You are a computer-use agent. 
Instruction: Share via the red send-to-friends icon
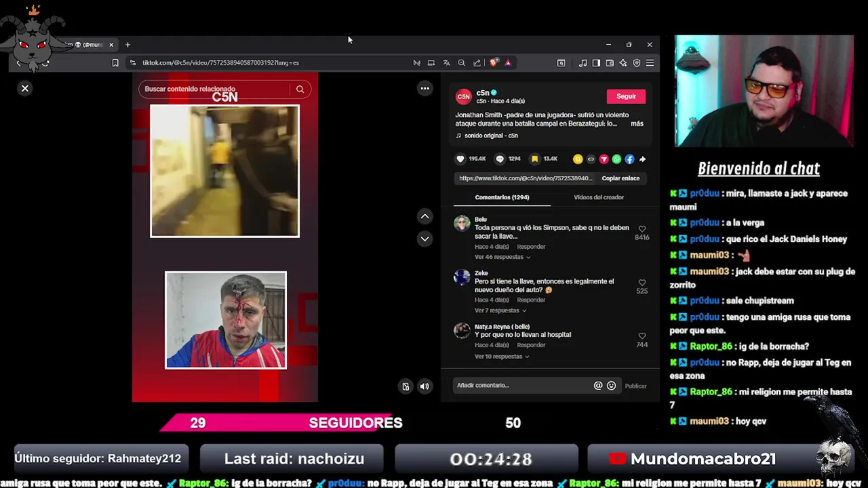[604, 159]
